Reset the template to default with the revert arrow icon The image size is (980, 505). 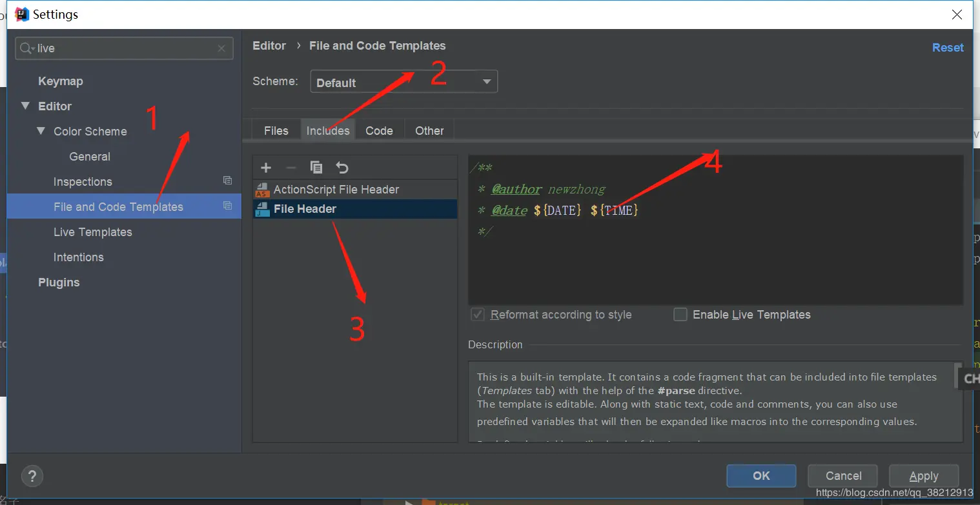tap(342, 168)
